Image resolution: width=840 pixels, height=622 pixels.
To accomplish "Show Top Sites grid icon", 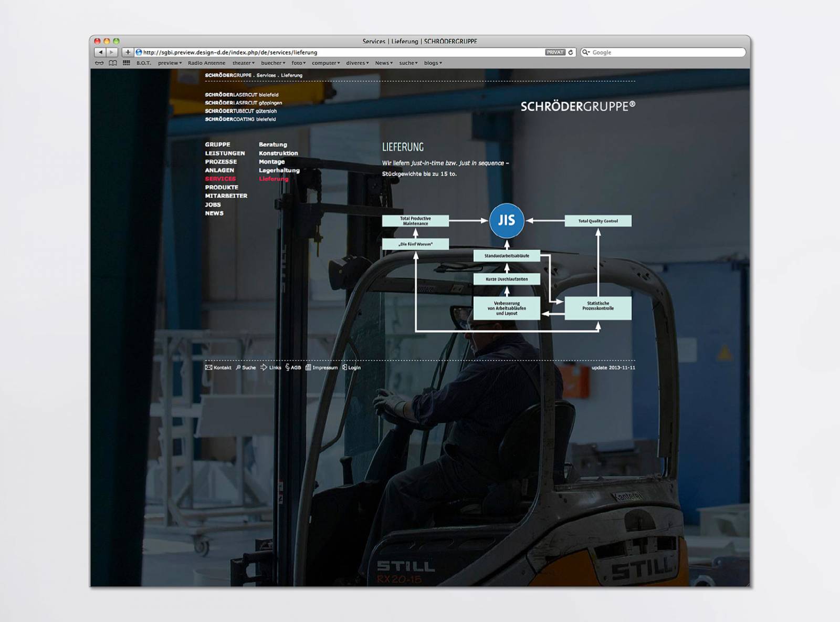I will [127, 63].
